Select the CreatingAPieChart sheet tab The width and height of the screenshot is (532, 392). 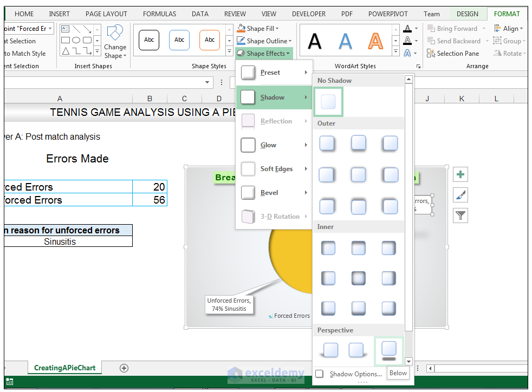point(64,368)
